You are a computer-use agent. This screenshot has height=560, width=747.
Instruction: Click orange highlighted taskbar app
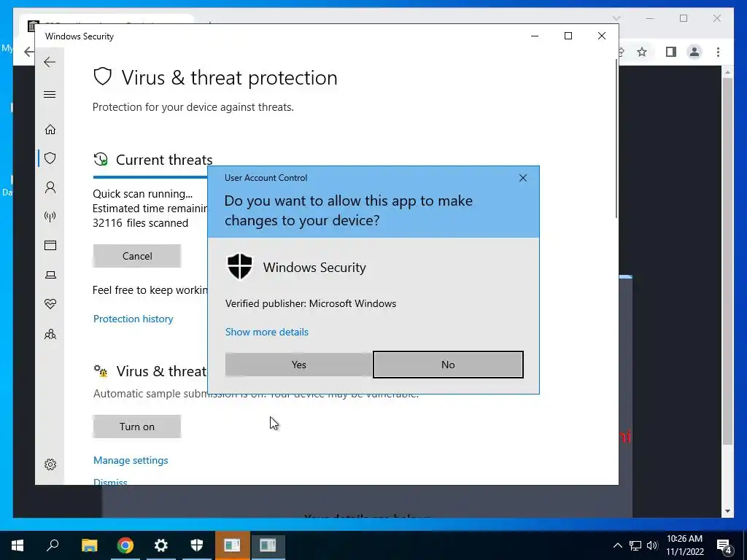[232, 545]
